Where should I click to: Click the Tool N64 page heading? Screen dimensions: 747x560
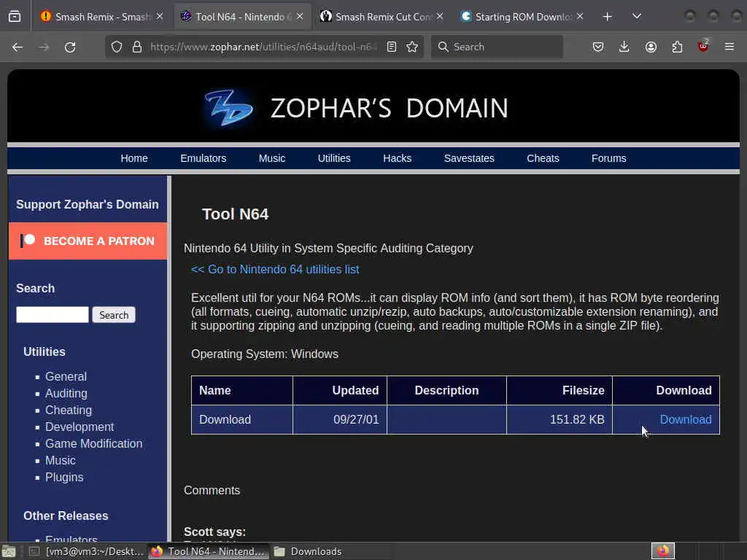click(236, 214)
